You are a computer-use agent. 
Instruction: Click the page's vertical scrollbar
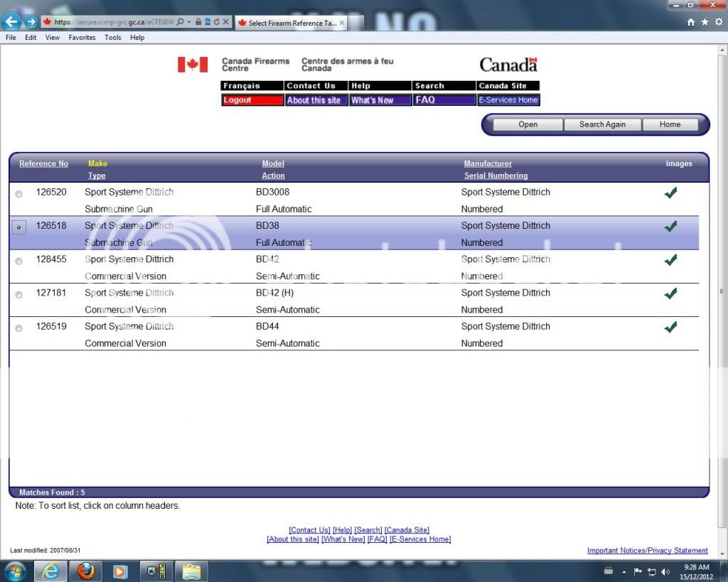click(x=722, y=291)
